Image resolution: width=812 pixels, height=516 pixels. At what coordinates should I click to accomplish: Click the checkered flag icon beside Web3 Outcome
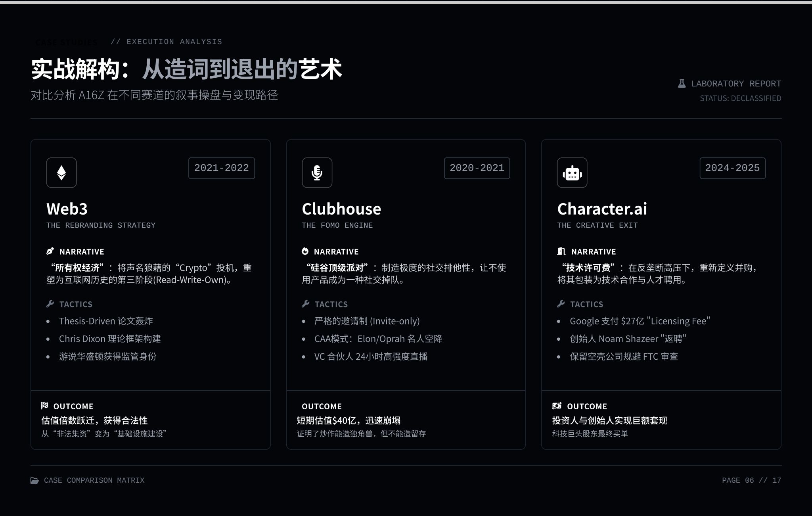(44, 406)
